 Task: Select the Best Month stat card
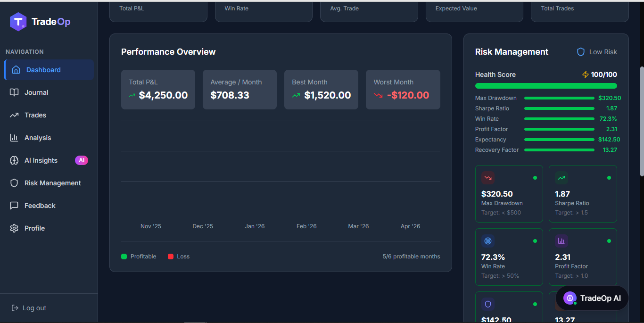pyautogui.click(x=321, y=90)
